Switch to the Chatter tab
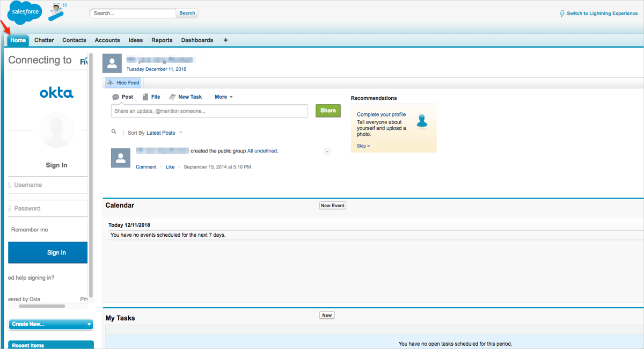Image resolution: width=644 pixels, height=349 pixels. (44, 40)
